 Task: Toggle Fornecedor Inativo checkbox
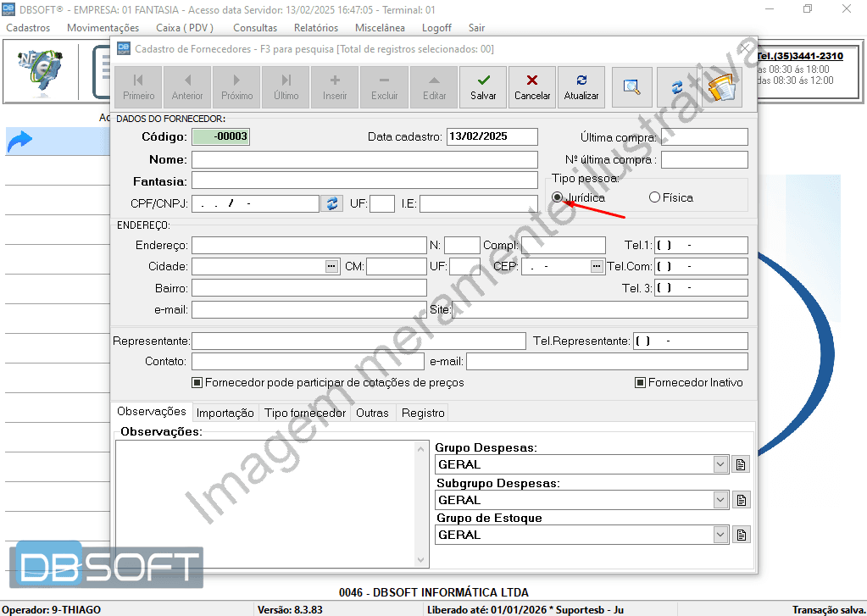(641, 383)
